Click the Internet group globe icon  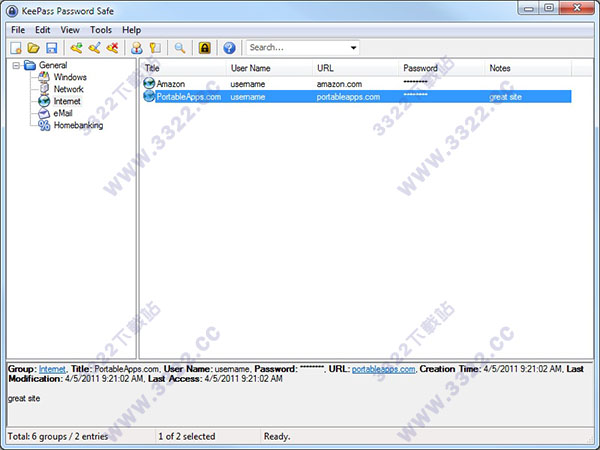click(x=44, y=101)
